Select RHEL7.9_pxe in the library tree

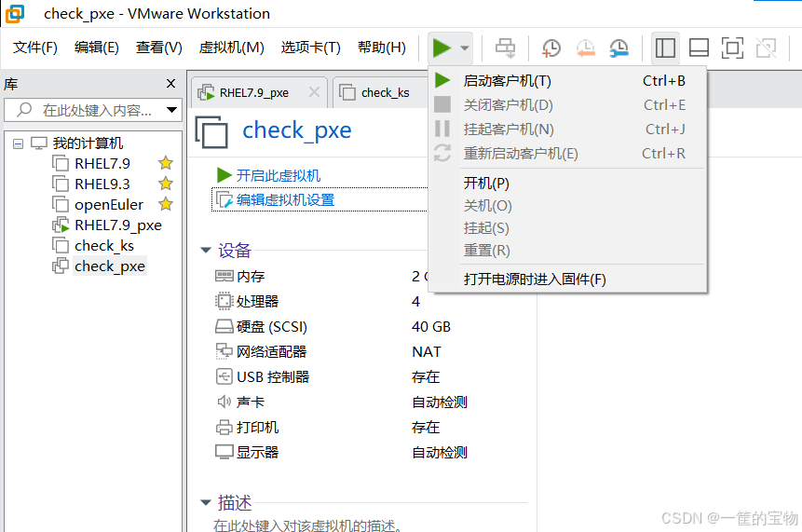pyautogui.click(x=118, y=225)
